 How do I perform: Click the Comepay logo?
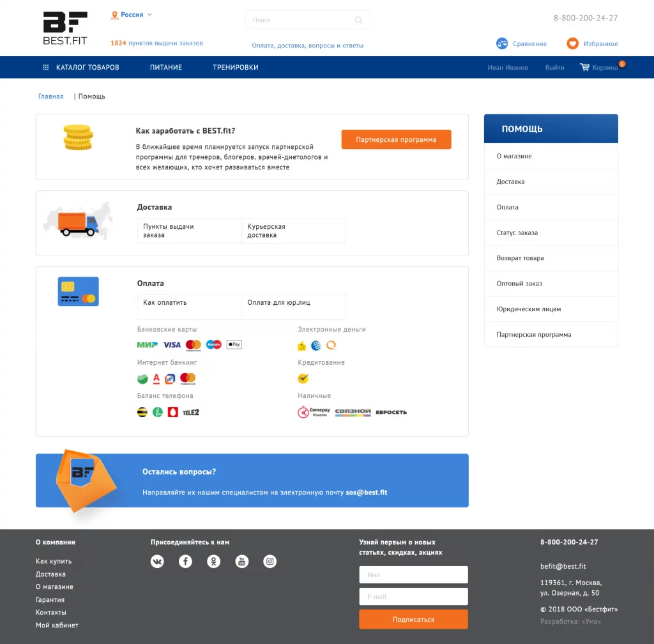(x=314, y=412)
